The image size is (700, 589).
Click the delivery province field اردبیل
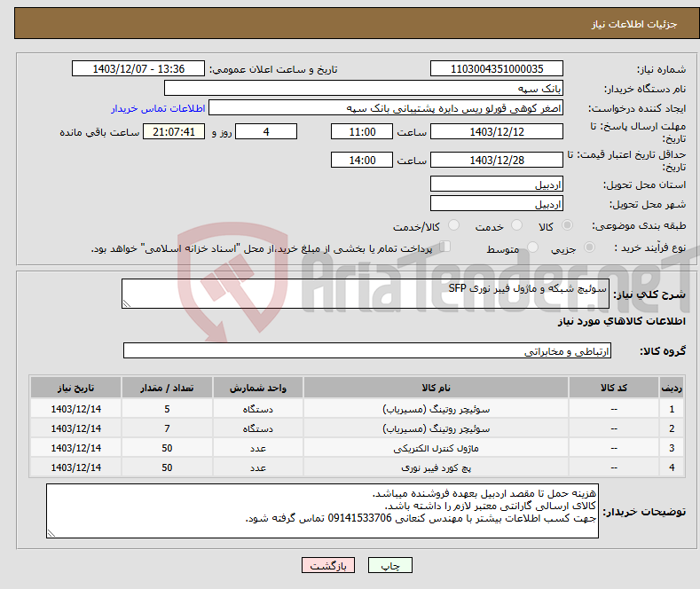pos(497,184)
